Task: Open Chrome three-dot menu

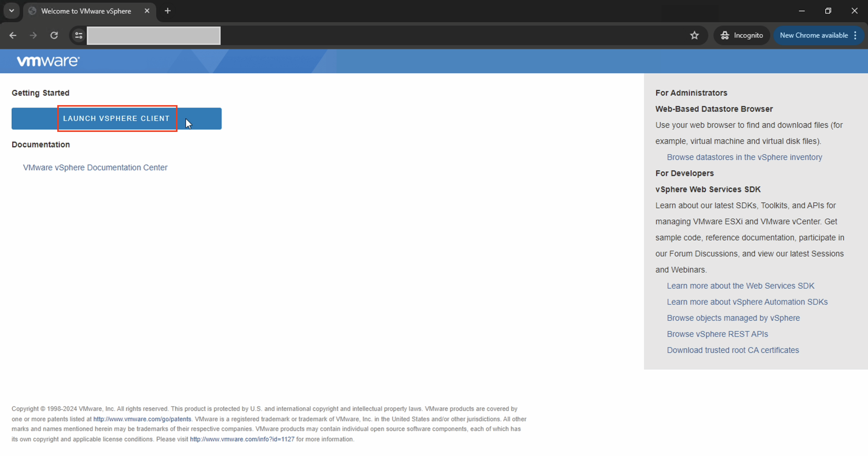Action: 855,35
